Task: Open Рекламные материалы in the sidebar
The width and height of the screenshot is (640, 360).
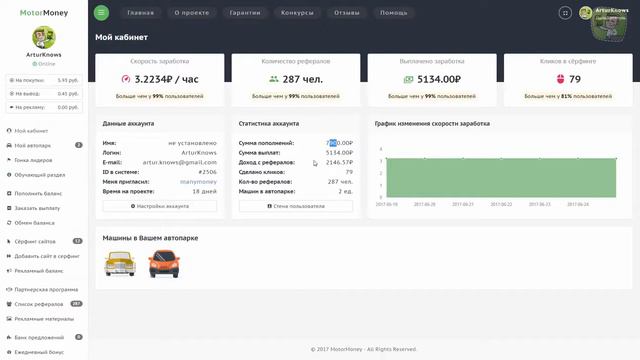Action: (x=44, y=319)
